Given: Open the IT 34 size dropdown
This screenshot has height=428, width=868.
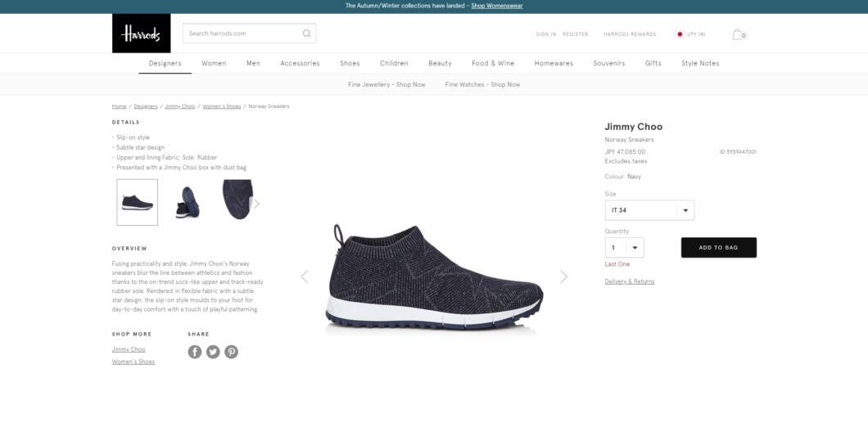Looking at the screenshot, I should 649,210.
